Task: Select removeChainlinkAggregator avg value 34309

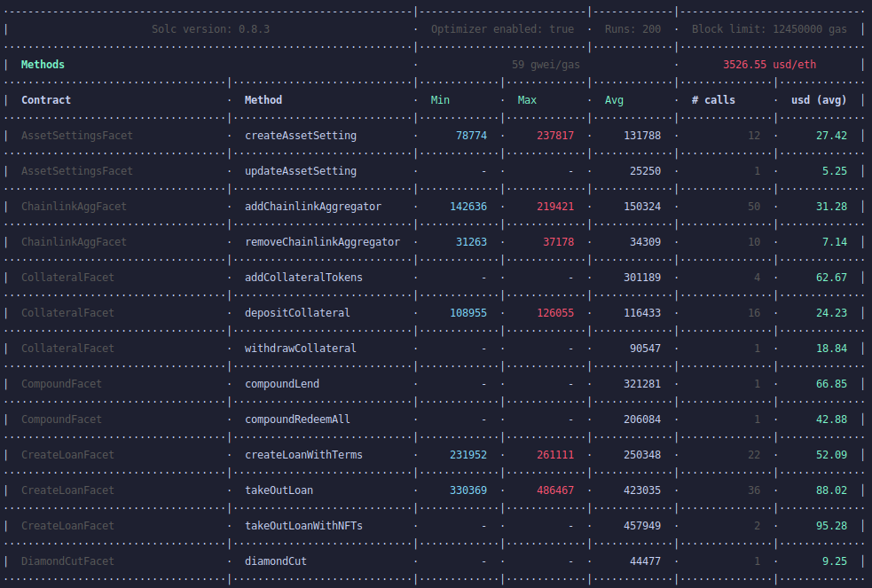Action: click(x=646, y=242)
